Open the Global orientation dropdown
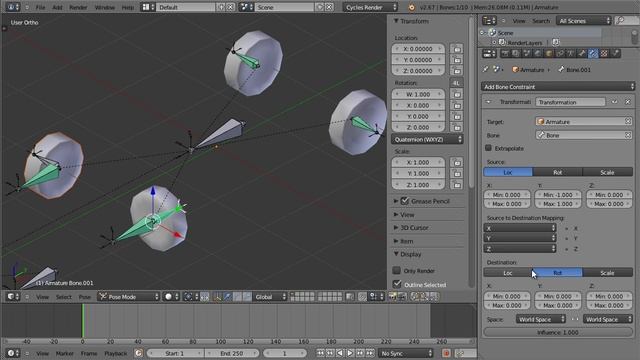Screen dimensions: 640x360 pyautogui.click(x=270, y=297)
